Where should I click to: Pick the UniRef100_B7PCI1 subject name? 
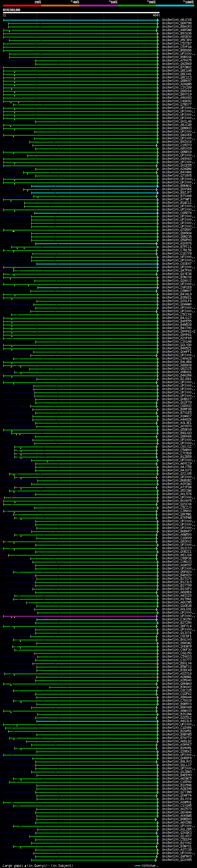point(176,247)
